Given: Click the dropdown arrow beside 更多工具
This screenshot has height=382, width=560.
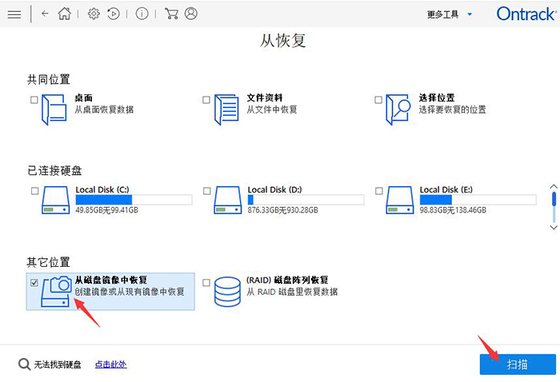Looking at the screenshot, I should click(x=470, y=15).
